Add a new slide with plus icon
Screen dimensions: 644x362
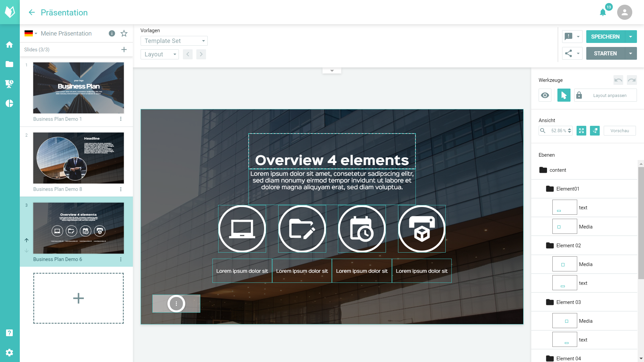tap(124, 50)
